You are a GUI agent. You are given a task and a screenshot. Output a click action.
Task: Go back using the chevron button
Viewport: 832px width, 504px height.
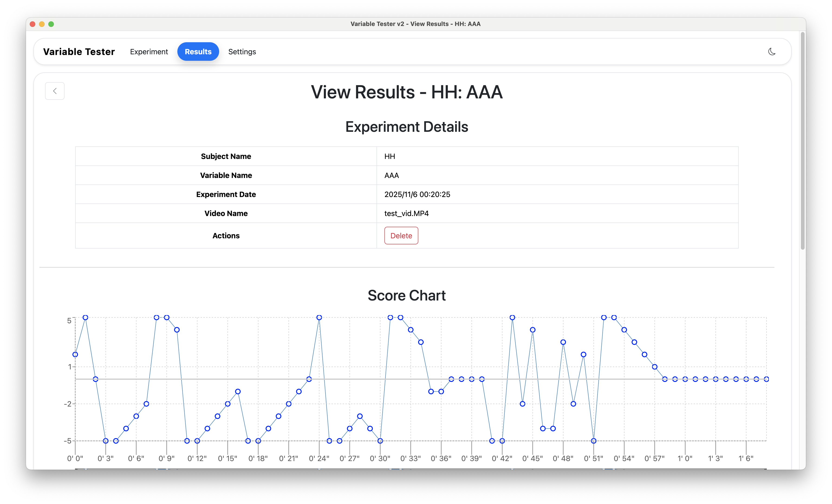[x=55, y=91]
